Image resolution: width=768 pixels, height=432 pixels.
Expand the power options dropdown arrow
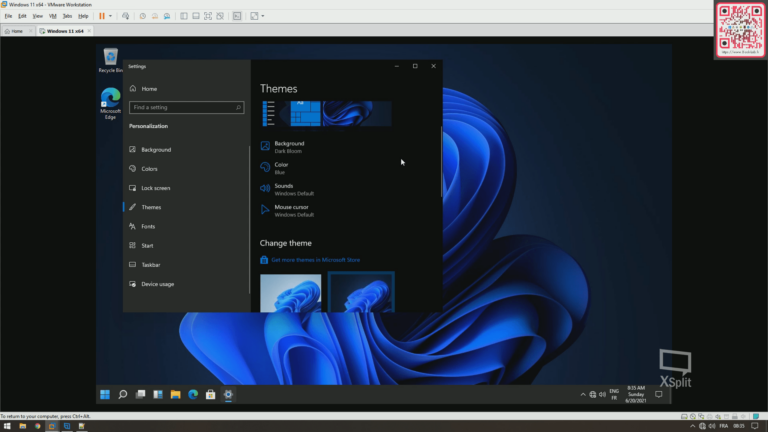pos(110,16)
